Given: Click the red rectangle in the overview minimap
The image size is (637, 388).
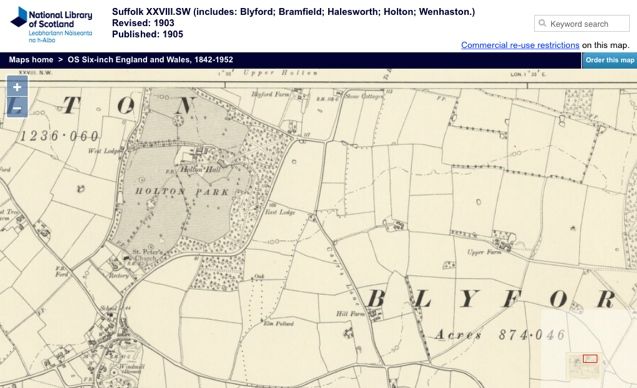Looking at the screenshot, I should 590,359.
